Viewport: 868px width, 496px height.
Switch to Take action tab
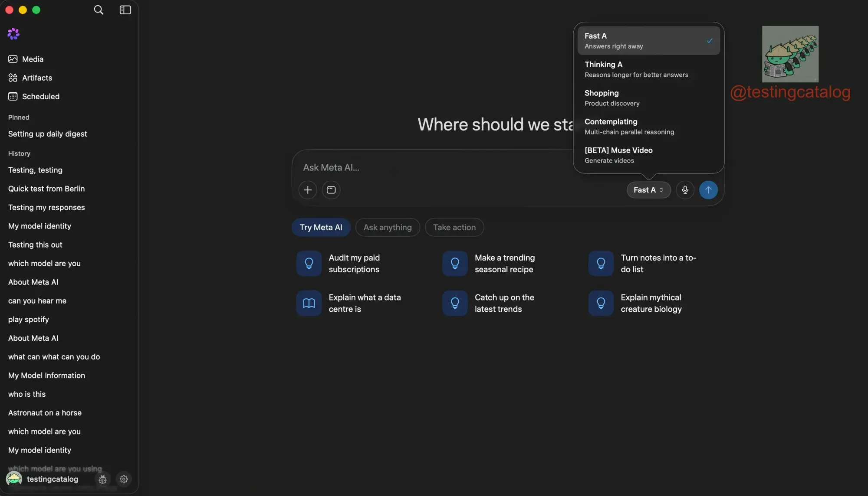(454, 227)
